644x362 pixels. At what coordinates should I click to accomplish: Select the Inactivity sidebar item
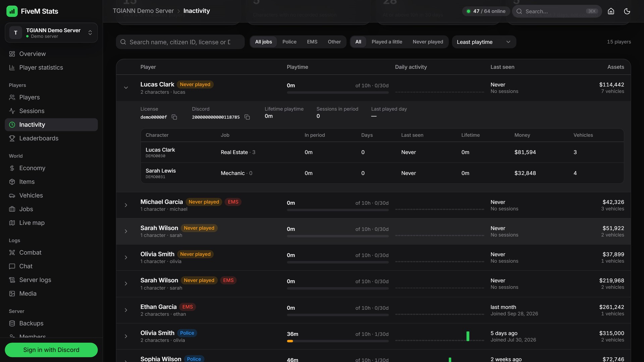(51, 125)
